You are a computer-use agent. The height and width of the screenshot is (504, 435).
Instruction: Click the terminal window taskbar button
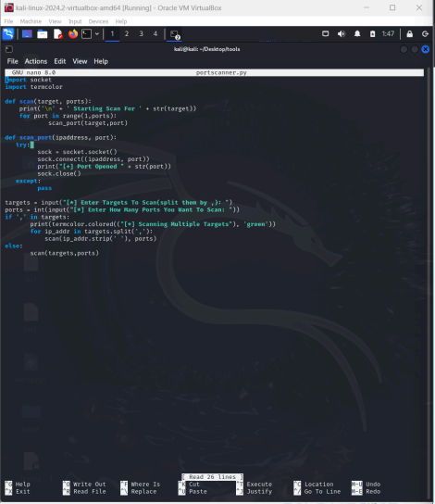(x=175, y=34)
